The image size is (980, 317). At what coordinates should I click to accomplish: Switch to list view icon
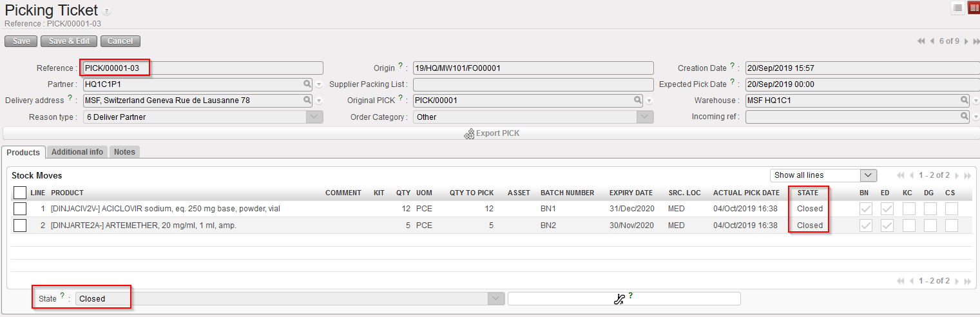(958, 8)
